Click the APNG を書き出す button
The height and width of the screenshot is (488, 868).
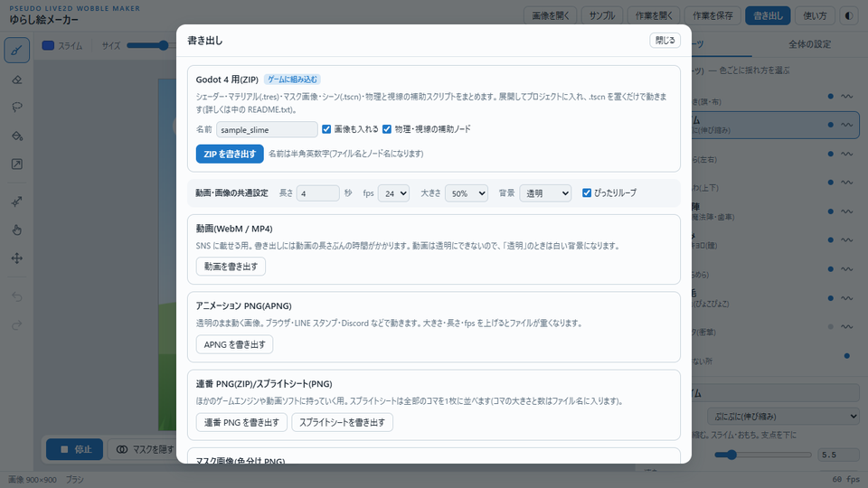coord(235,344)
